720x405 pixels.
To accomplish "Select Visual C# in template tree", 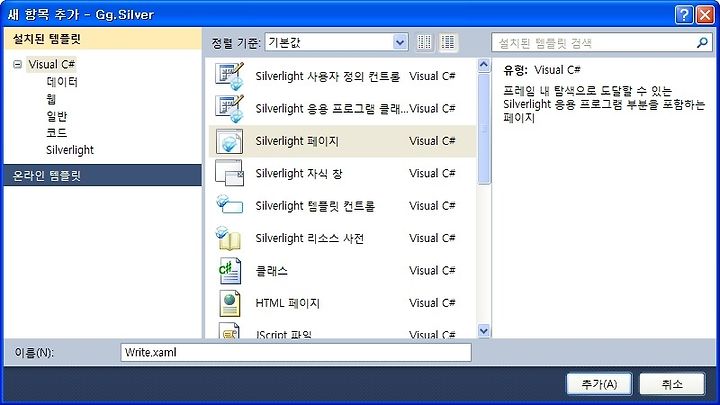I will tap(51, 64).
